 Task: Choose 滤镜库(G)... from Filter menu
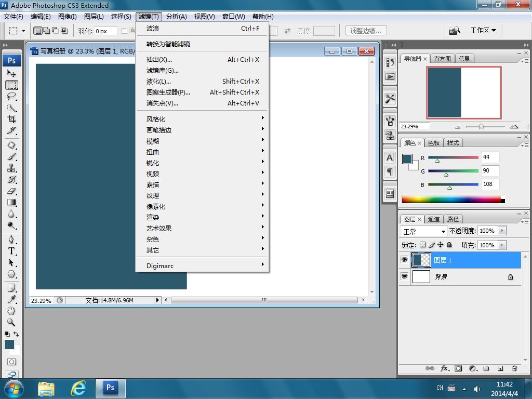point(202,71)
